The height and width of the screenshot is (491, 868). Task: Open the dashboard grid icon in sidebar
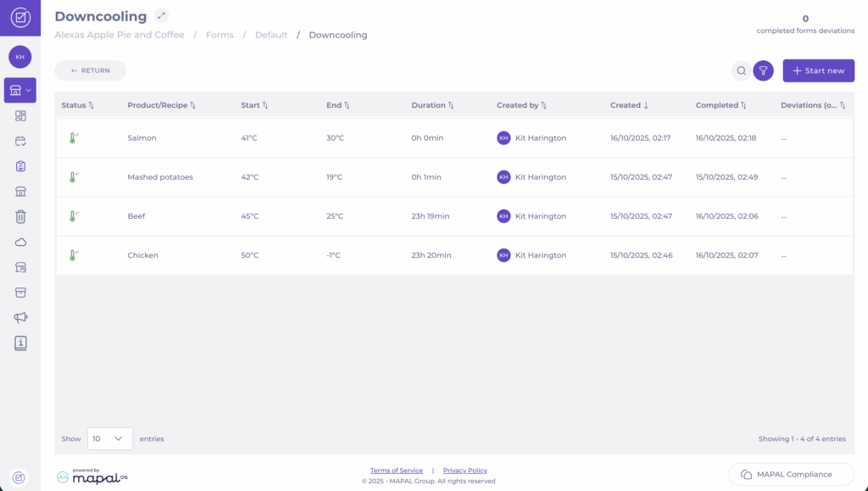(x=20, y=116)
